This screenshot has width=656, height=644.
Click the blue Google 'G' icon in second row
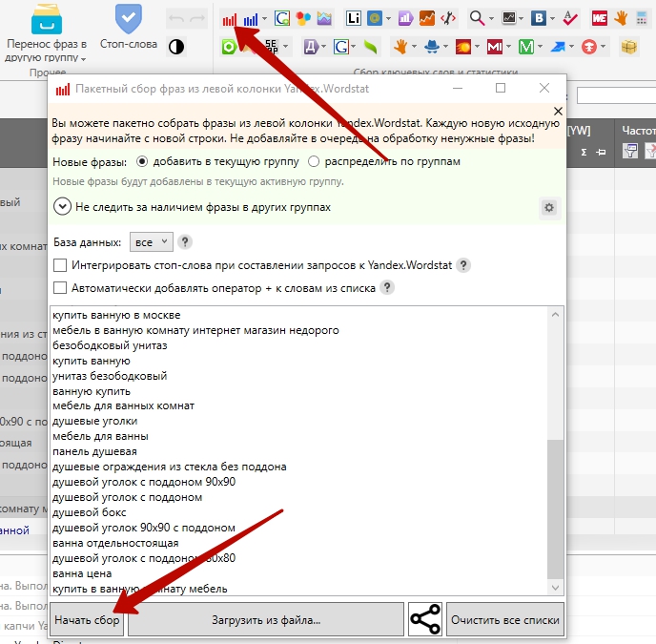click(341, 47)
